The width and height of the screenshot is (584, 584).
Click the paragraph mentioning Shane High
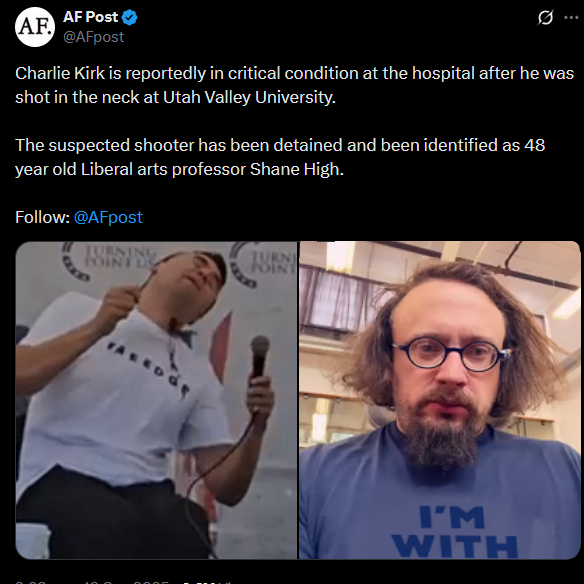280,157
